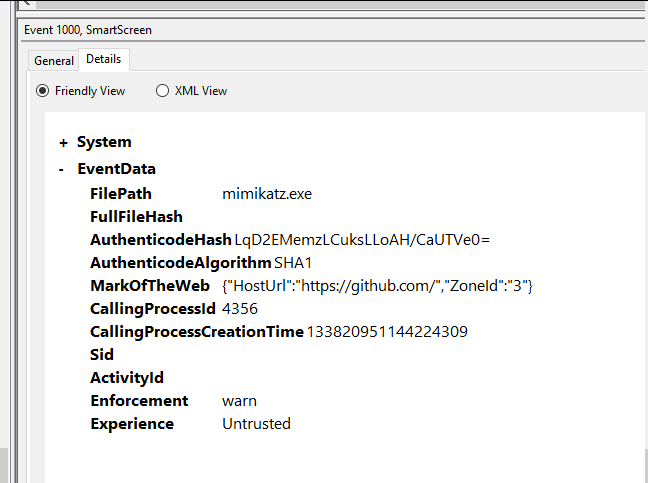648x483 pixels.
Task: Click the FilePath field label
Action: (120, 194)
